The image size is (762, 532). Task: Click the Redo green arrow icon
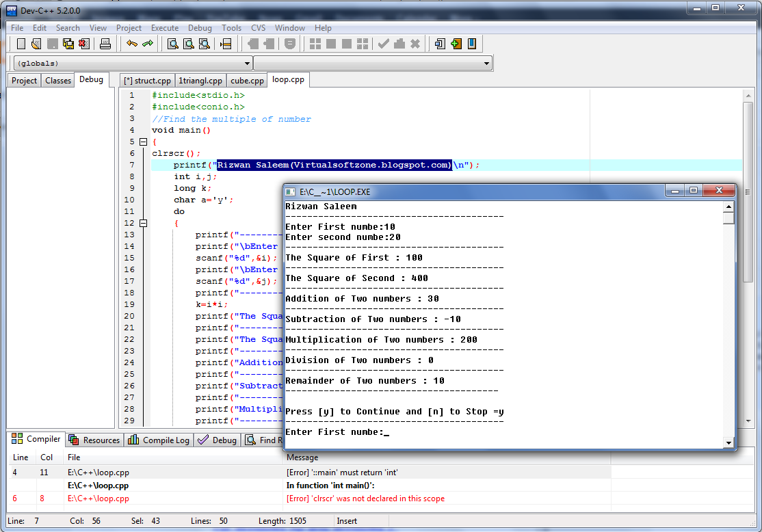[147, 44]
